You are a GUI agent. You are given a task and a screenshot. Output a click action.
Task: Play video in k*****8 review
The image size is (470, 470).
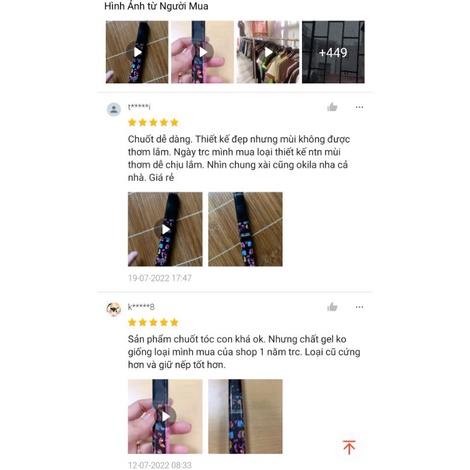click(x=165, y=416)
